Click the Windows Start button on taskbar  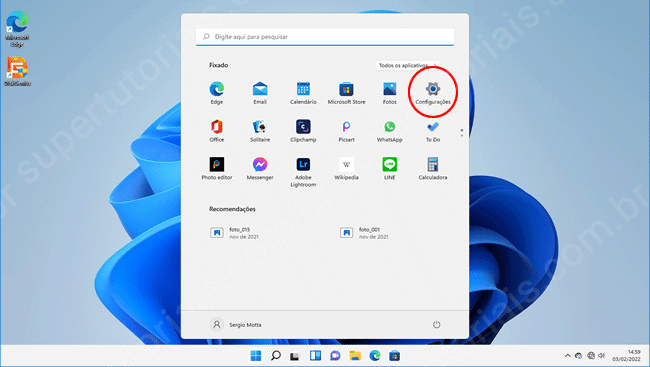[256, 356]
